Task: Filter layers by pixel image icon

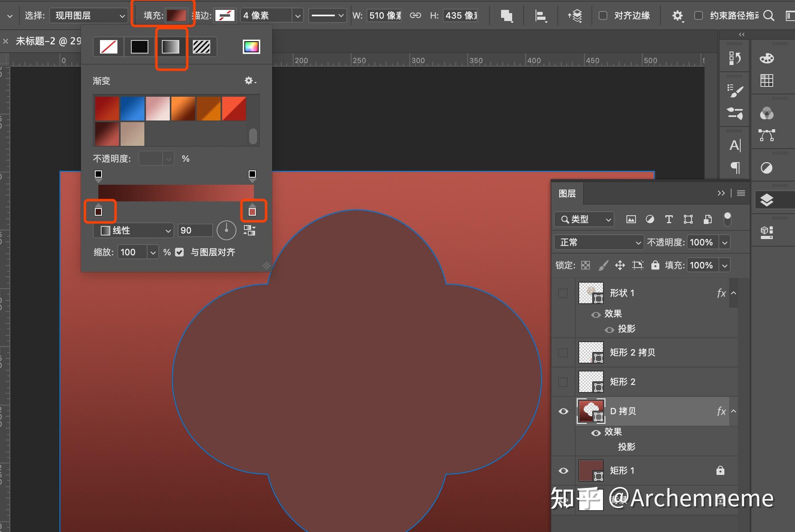Action: click(631, 219)
